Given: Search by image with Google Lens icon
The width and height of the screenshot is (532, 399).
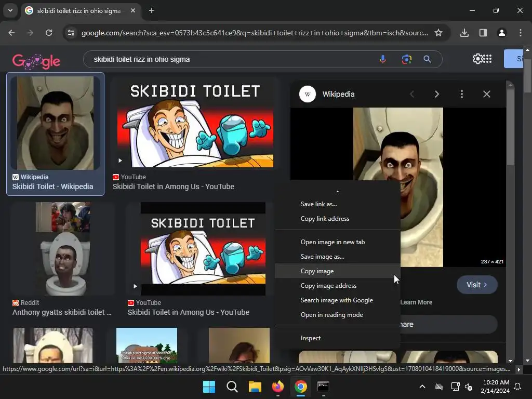Looking at the screenshot, I should pos(406,59).
